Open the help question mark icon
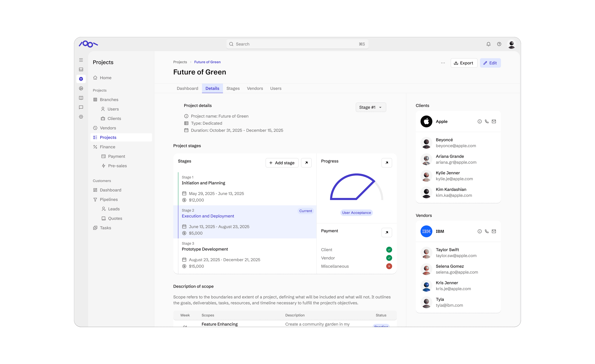Screen dimensions: 595x364 (499, 44)
